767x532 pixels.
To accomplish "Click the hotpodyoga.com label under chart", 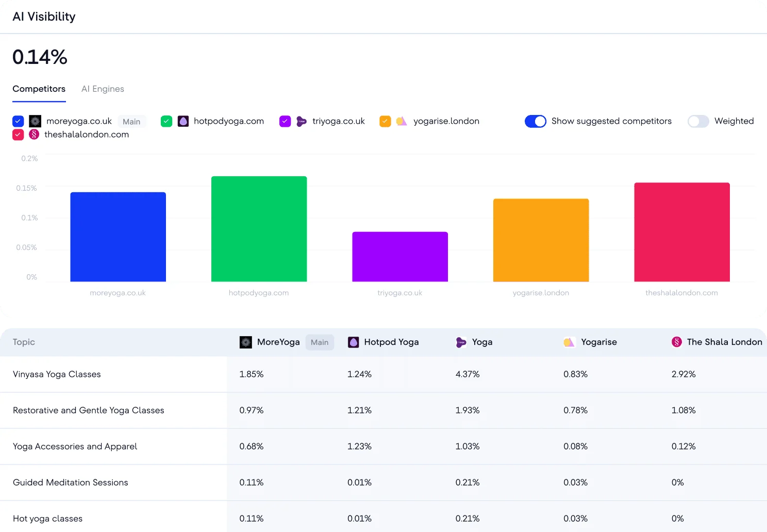I will click(259, 293).
